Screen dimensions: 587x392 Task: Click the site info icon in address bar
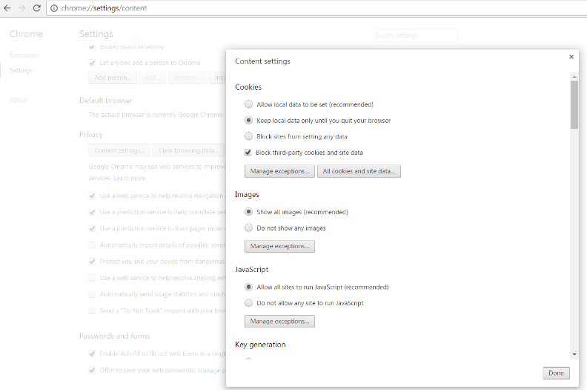[x=53, y=8]
